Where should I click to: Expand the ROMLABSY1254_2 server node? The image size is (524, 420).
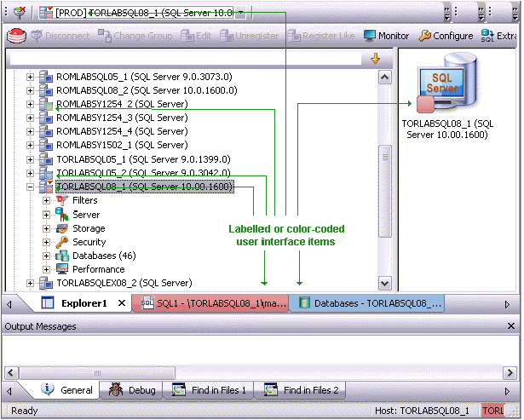[30, 104]
